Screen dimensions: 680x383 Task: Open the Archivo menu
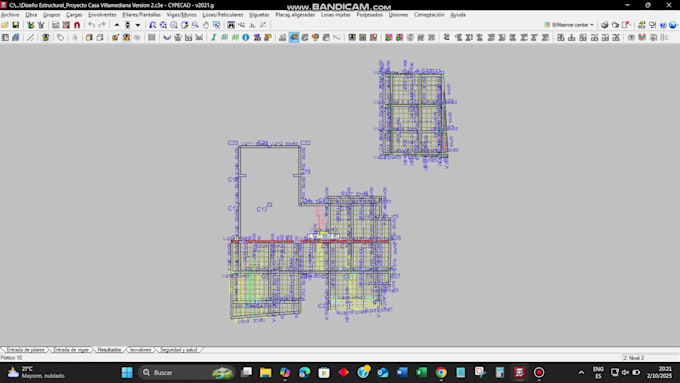point(10,15)
